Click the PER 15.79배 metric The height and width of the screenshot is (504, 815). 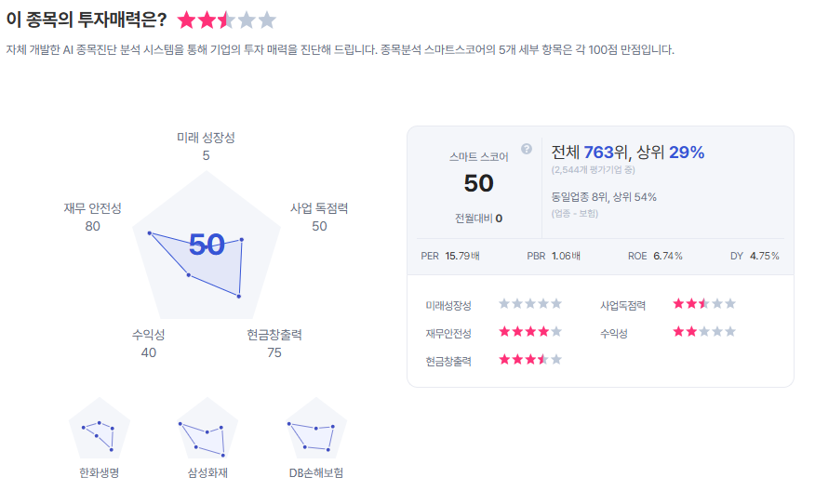tap(449, 256)
